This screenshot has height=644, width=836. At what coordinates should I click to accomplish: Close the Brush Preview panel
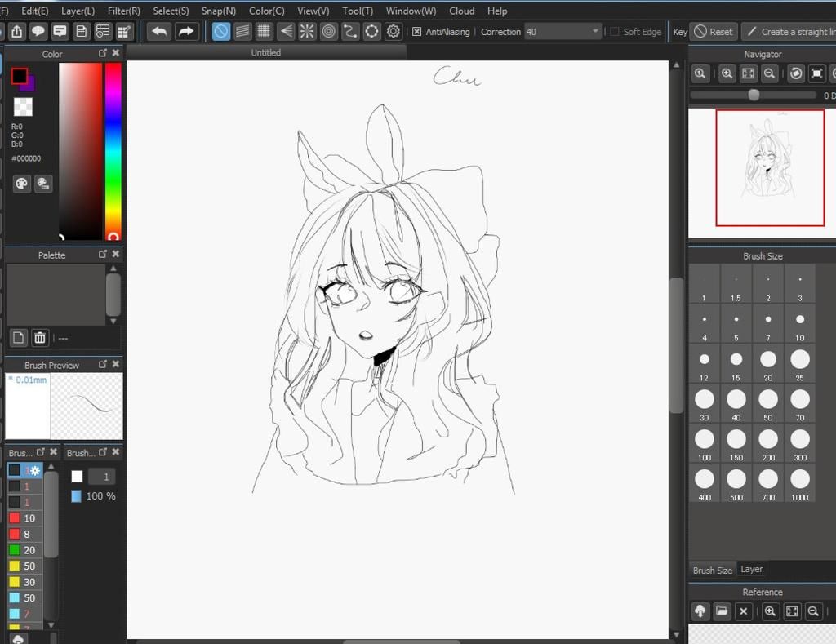click(x=116, y=364)
